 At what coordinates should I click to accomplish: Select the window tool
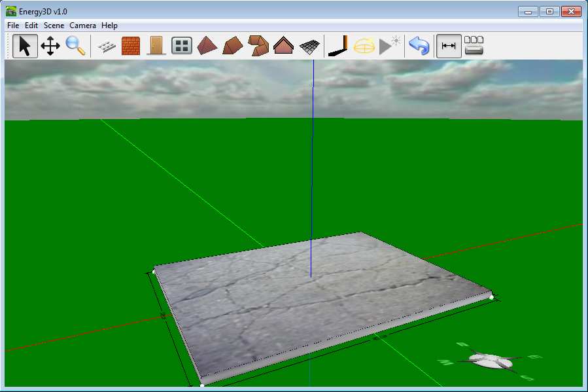[x=182, y=46]
